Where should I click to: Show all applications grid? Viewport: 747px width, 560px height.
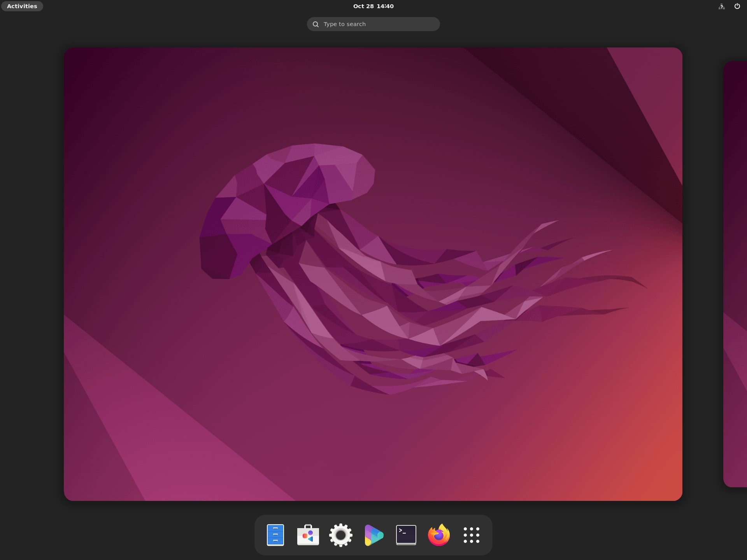click(x=472, y=535)
